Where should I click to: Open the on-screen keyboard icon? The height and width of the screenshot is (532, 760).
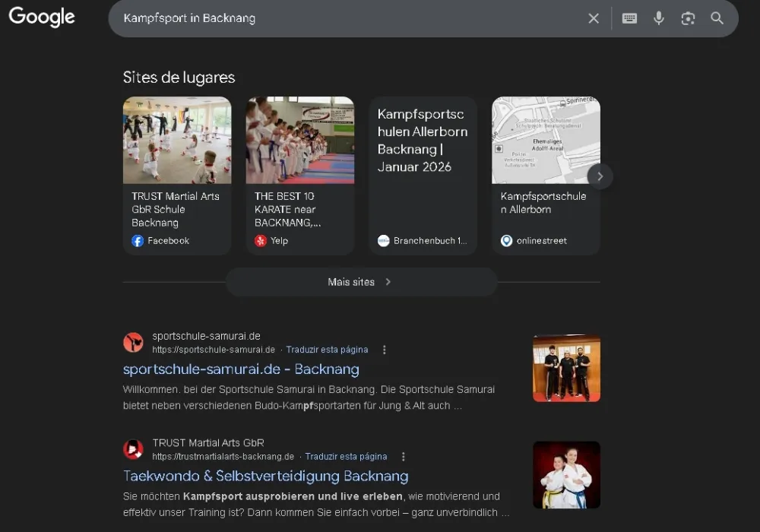tap(629, 18)
